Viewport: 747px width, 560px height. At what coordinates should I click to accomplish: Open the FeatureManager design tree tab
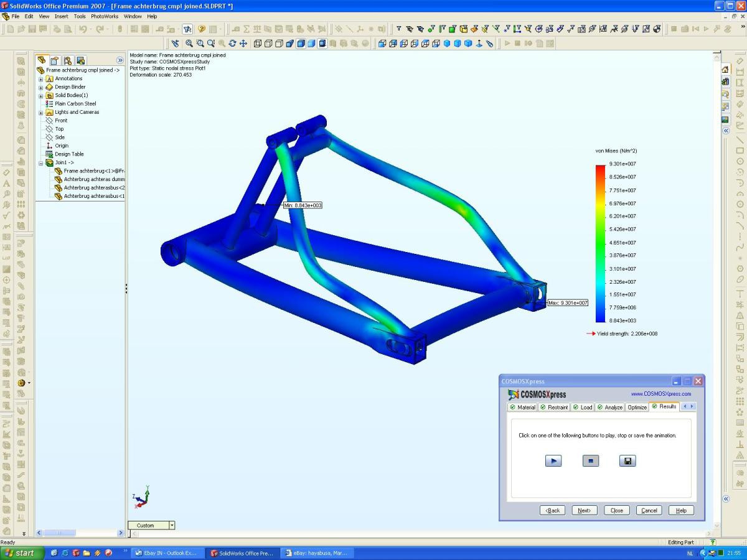42,60
